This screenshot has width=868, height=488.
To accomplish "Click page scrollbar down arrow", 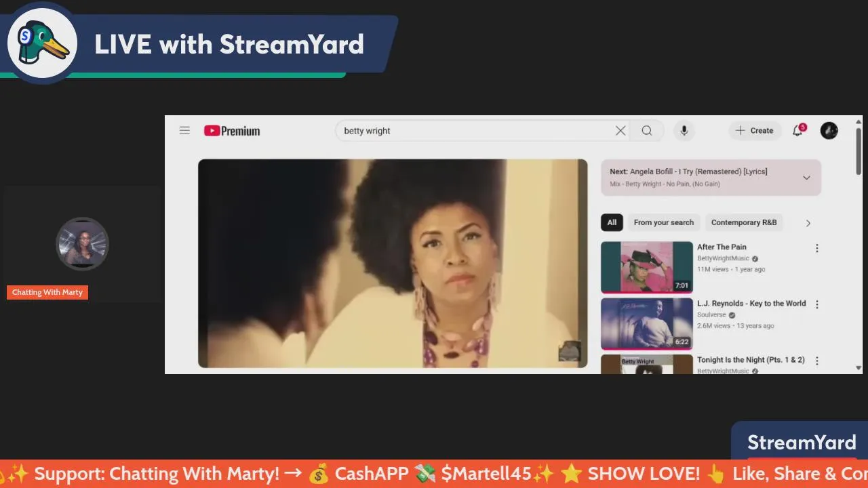I will click(859, 368).
